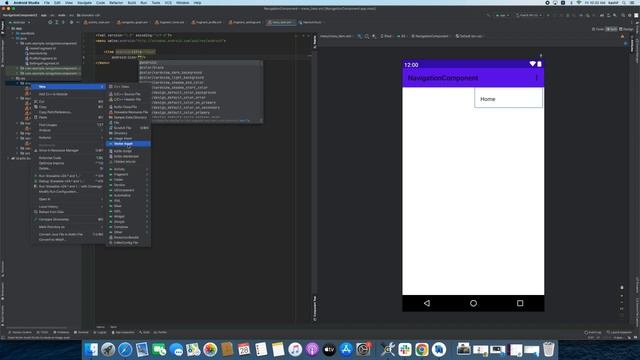Screen dimensions: 640x360
Task: Toggle the Palette side panel button
Action: click(315, 42)
